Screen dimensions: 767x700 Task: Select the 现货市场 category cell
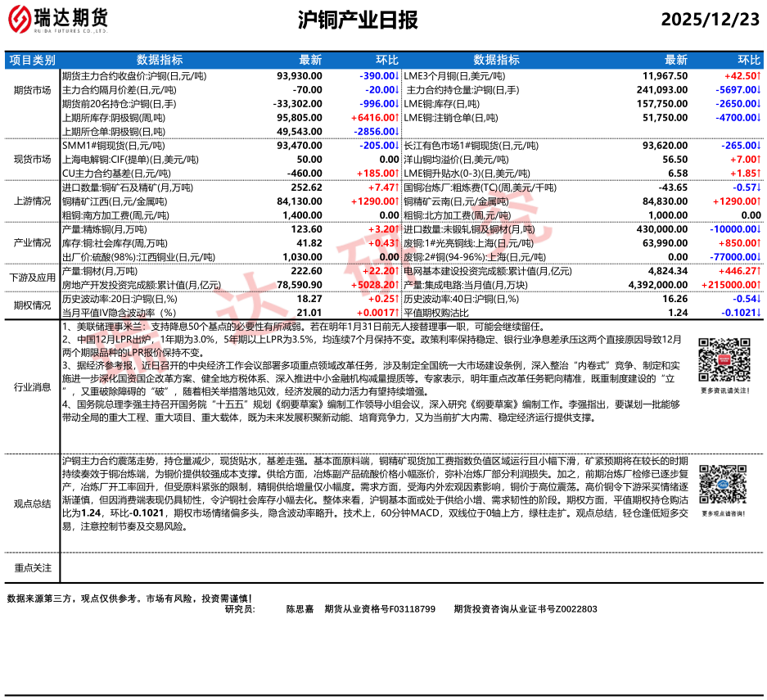point(33,159)
